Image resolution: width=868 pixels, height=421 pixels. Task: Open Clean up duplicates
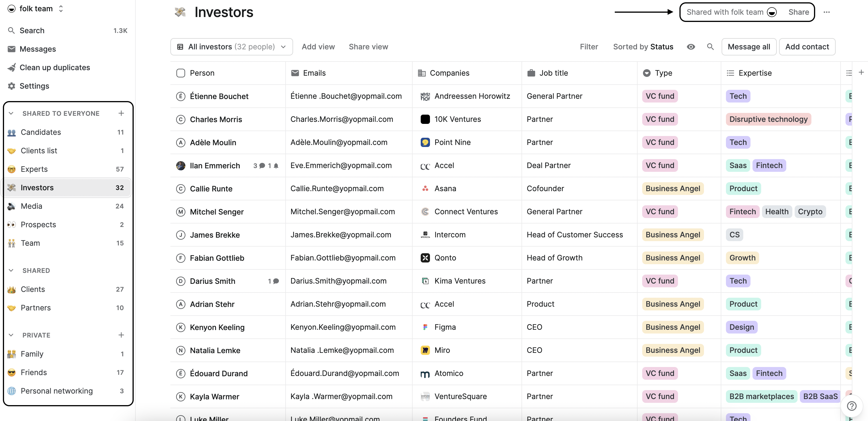coord(67,67)
